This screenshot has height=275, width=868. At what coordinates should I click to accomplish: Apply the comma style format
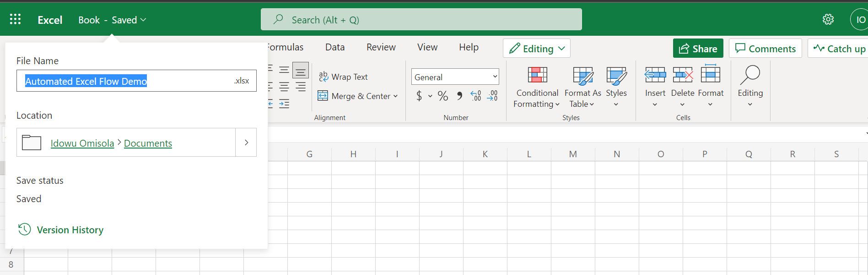pyautogui.click(x=459, y=96)
